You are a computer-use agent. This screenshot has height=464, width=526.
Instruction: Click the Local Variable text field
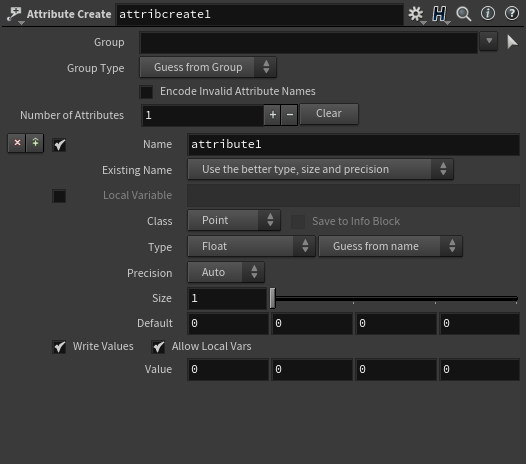pyautogui.click(x=354, y=196)
